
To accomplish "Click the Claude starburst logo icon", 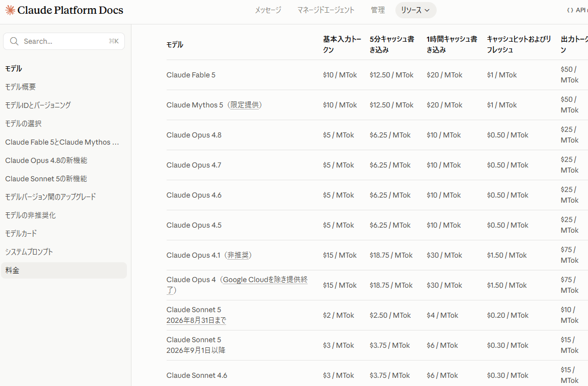I will [10, 10].
